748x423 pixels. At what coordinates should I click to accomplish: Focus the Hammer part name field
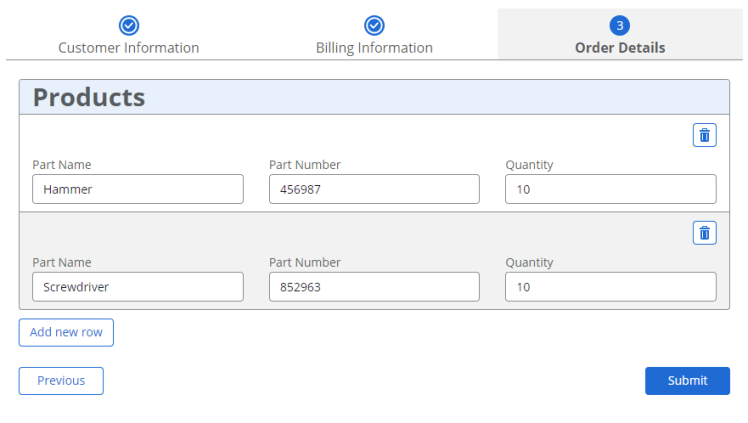138,189
